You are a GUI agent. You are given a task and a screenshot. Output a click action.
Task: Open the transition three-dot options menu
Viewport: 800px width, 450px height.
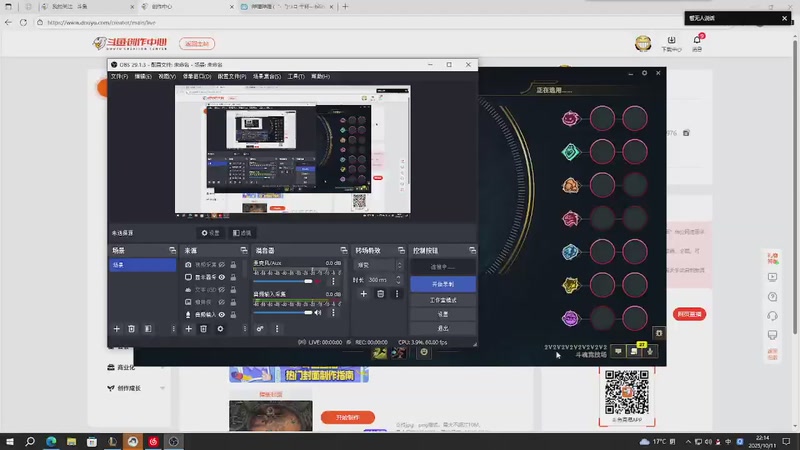[x=397, y=294]
